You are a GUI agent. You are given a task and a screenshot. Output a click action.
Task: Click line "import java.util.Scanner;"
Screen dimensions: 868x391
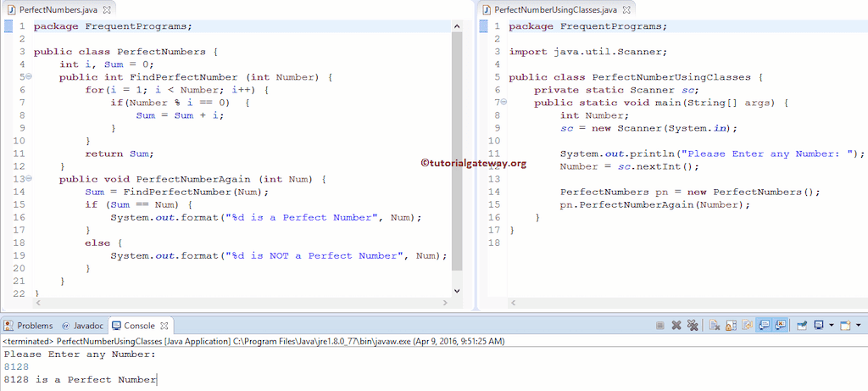tap(588, 52)
